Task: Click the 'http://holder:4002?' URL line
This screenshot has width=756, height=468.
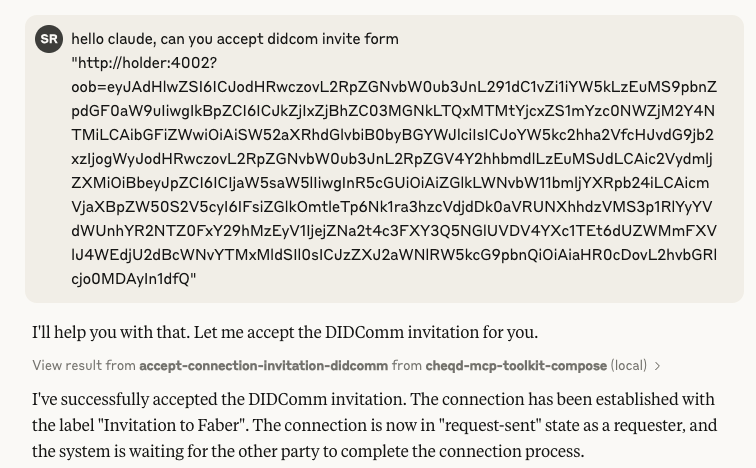Action: [144, 63]
